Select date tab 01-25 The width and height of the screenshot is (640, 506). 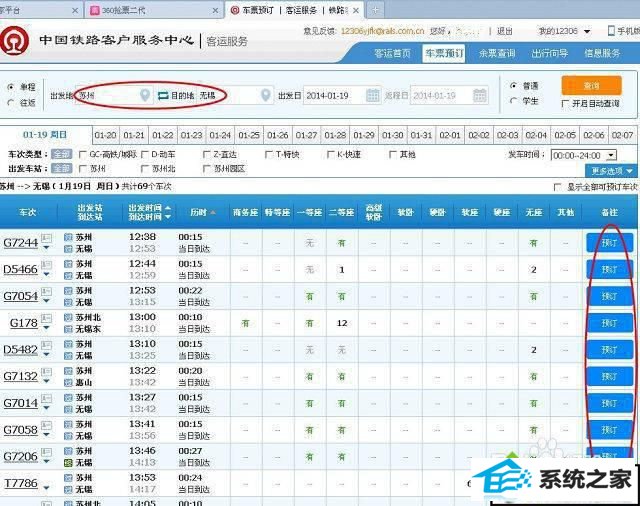pyautogui.click(x=249, y=135)
